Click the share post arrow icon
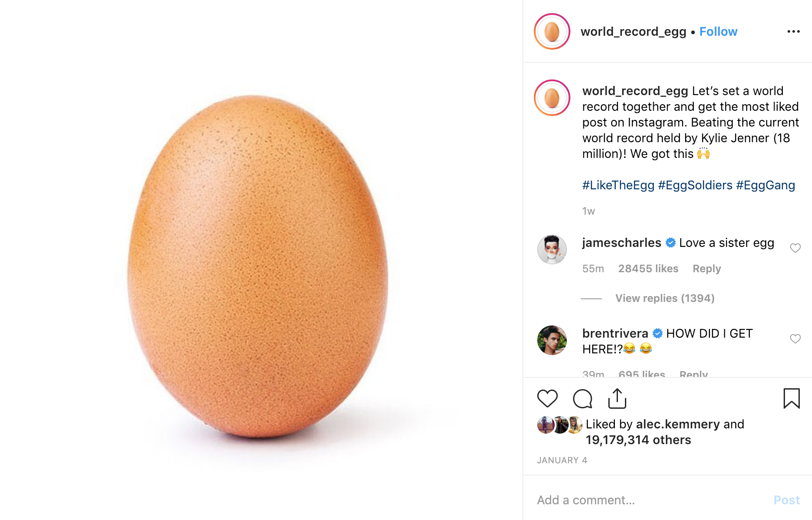Screen dimensions: 812x520 617,398
